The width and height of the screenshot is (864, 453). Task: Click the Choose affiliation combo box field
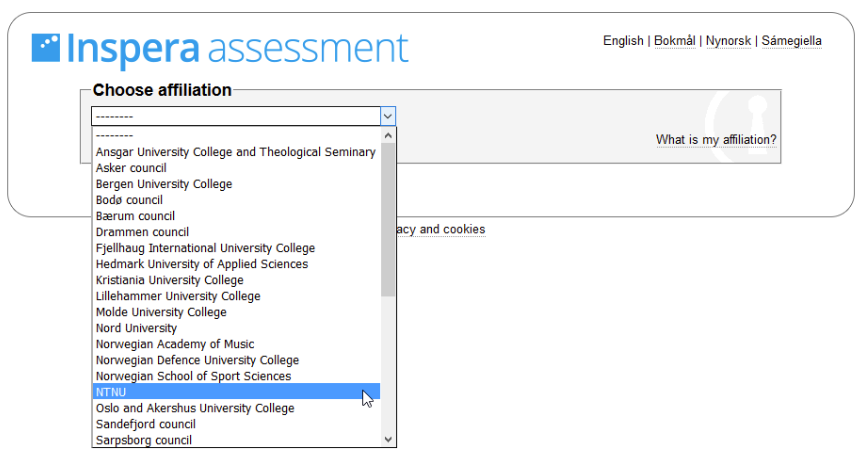coord(243,116)
